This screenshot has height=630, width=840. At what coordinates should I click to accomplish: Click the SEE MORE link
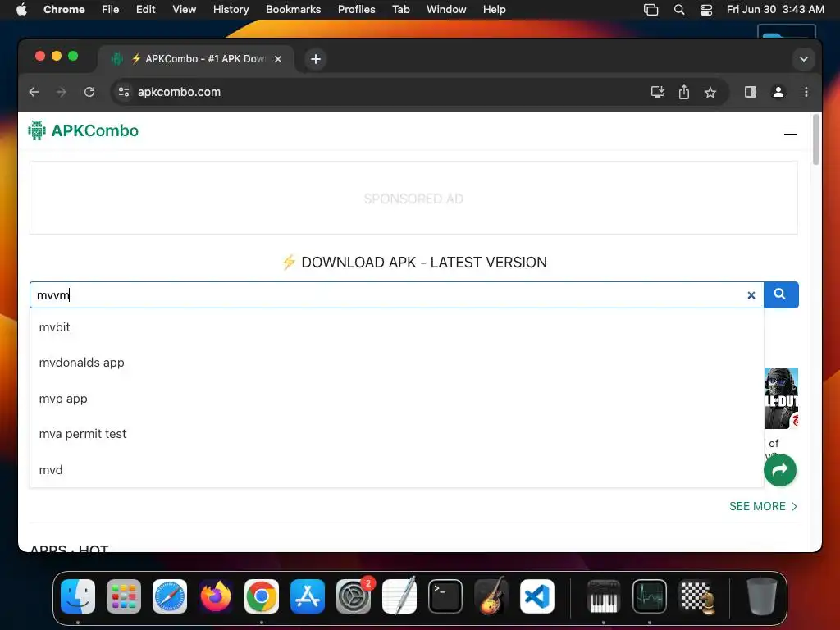click(763, 506)
